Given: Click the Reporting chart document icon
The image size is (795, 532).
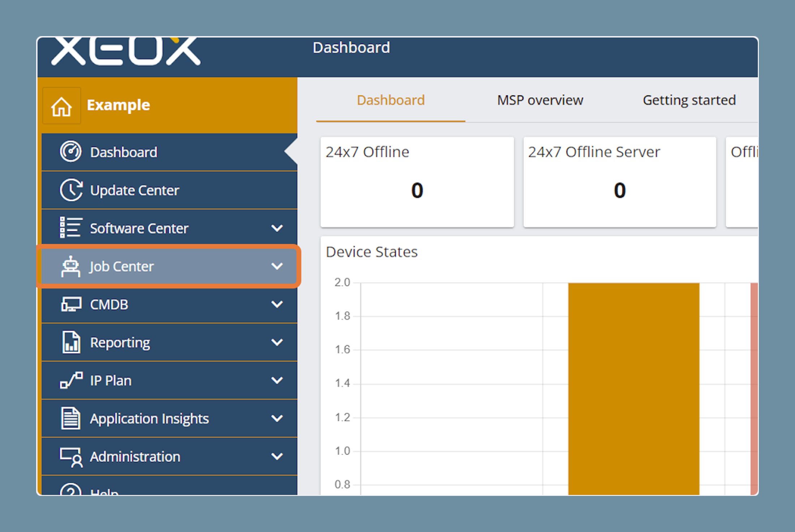Looking at the screenshot, I should pos(71,342).
